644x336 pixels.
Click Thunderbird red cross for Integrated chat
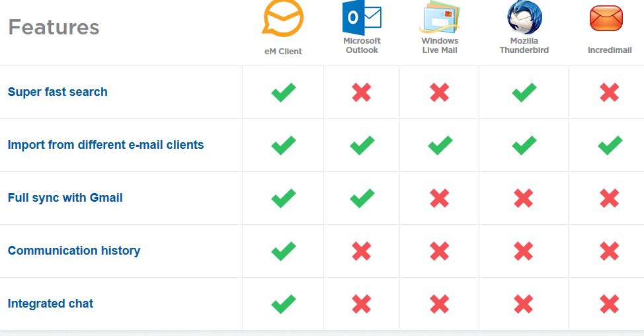point(524,304)
